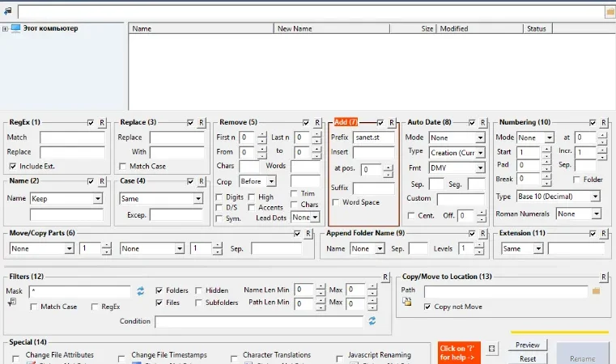Click the Preview button

[x=528, y=345]
